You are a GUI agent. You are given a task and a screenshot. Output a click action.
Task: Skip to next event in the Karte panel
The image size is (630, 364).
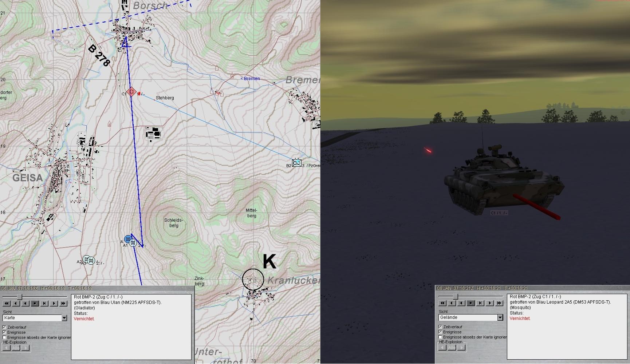coord(44,303)
